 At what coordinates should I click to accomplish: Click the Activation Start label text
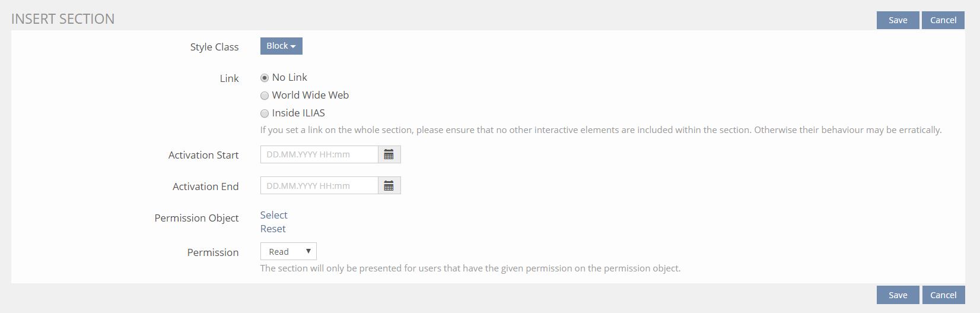pyautogui.click(x=203, y=155)
